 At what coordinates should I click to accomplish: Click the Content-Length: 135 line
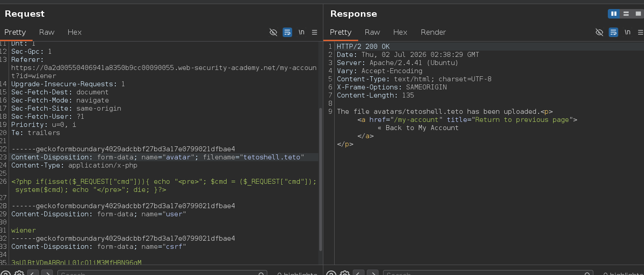pyautogui.click(x=375, y=95)
